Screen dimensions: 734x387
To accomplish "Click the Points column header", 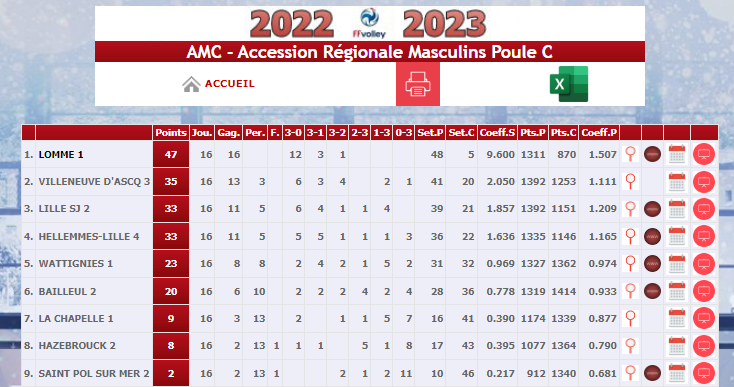I will tap(171, 132).
